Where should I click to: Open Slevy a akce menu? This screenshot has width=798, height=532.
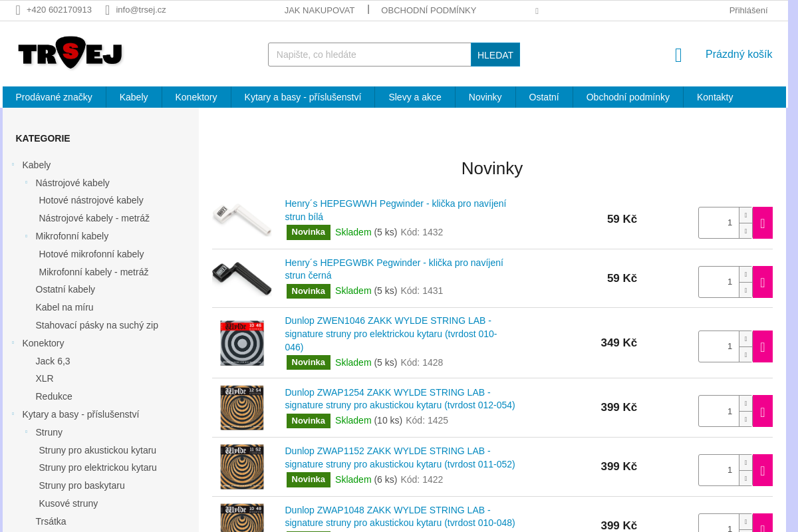click(x=415, y=97)
